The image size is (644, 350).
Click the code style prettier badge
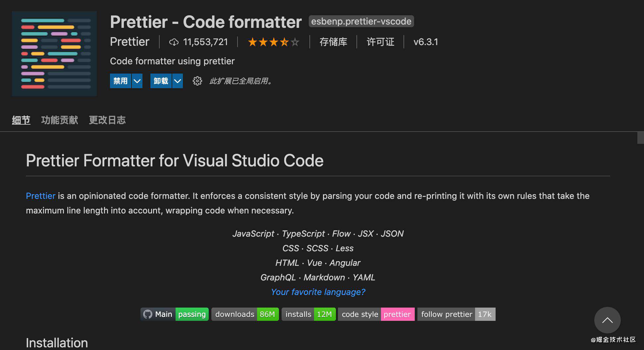[376, 314]
